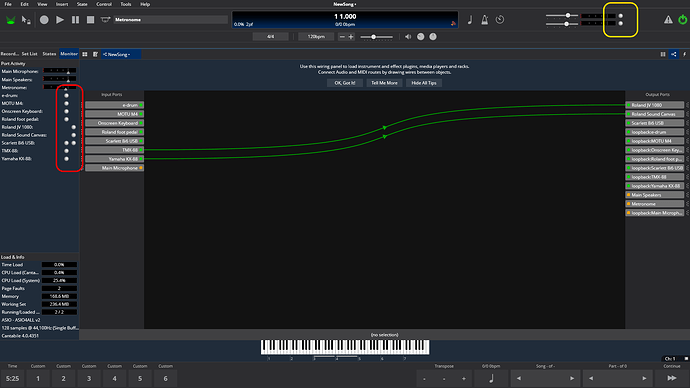Dismiss tip with OK, Got It!
Viewport: 690px width, 388px height.
345,83
